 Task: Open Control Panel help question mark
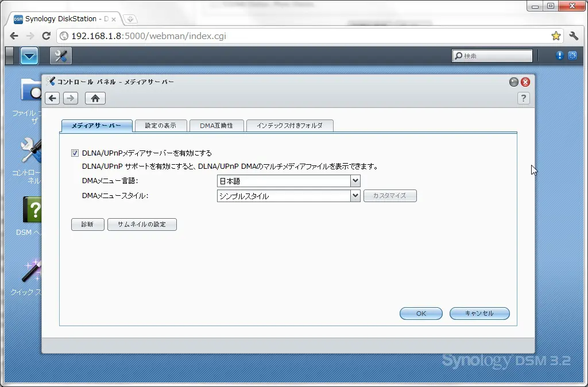(524, 98)
